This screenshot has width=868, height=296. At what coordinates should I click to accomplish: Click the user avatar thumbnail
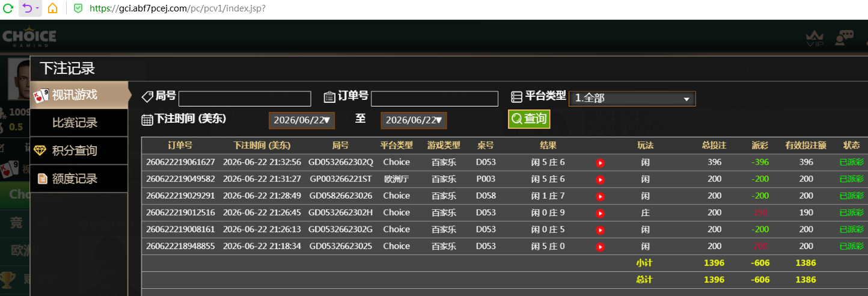click(x=18, y=80)
